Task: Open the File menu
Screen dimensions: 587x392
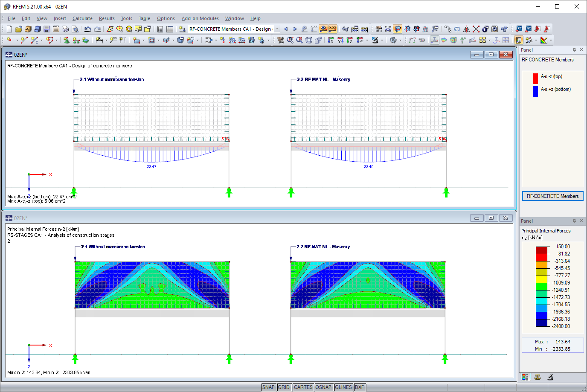Action: click(12, 18)
